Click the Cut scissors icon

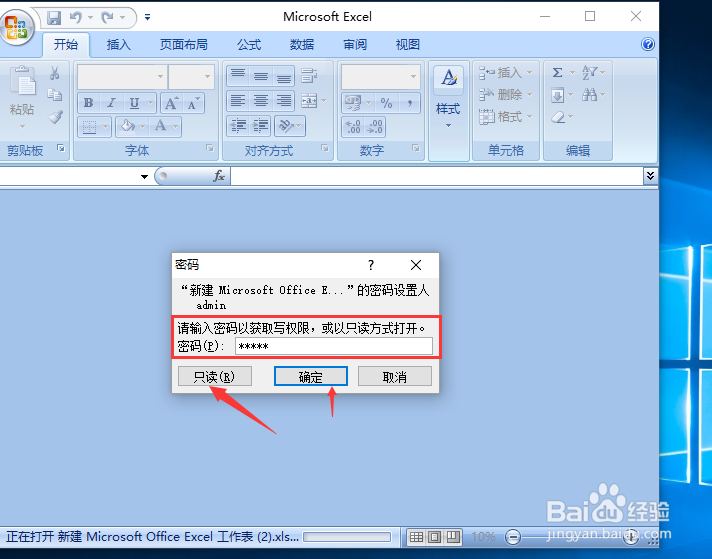55,73
